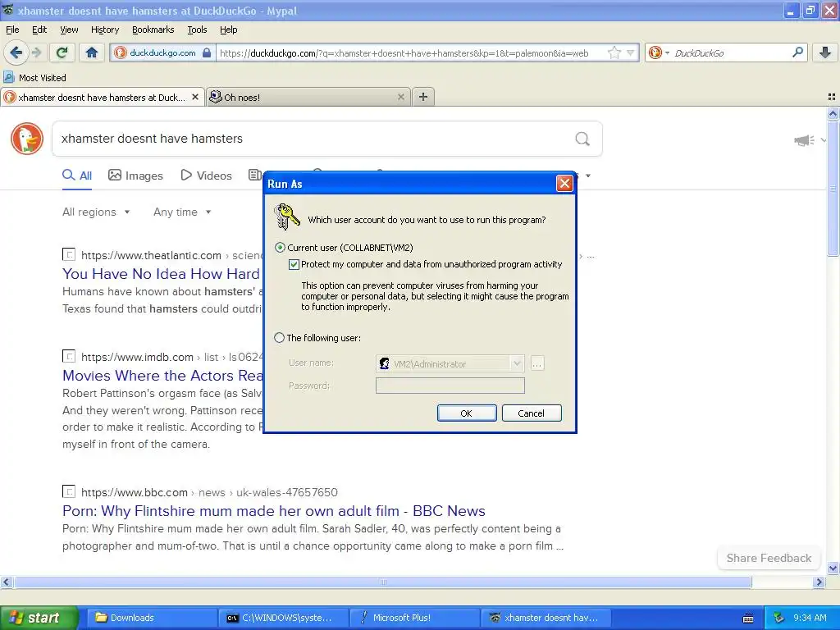Open the File menu
840x630 pixels.
pyautogui.click(x=12, y=30)
